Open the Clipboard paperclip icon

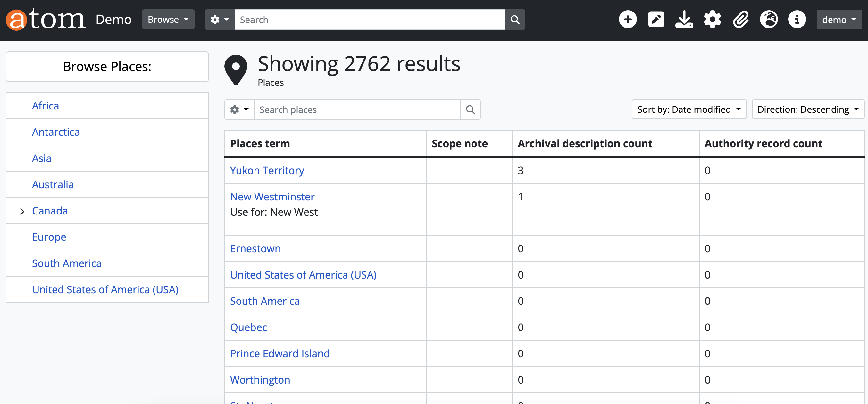741,20
